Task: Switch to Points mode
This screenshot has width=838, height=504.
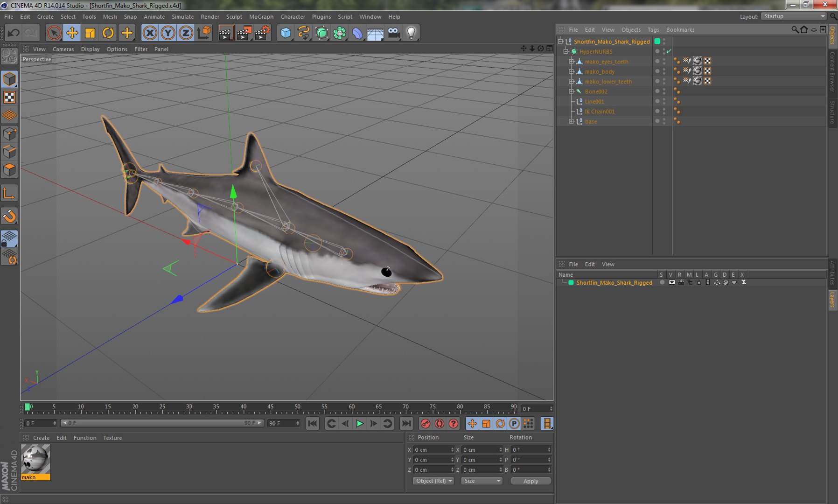Action: click(x=9, y=134)
